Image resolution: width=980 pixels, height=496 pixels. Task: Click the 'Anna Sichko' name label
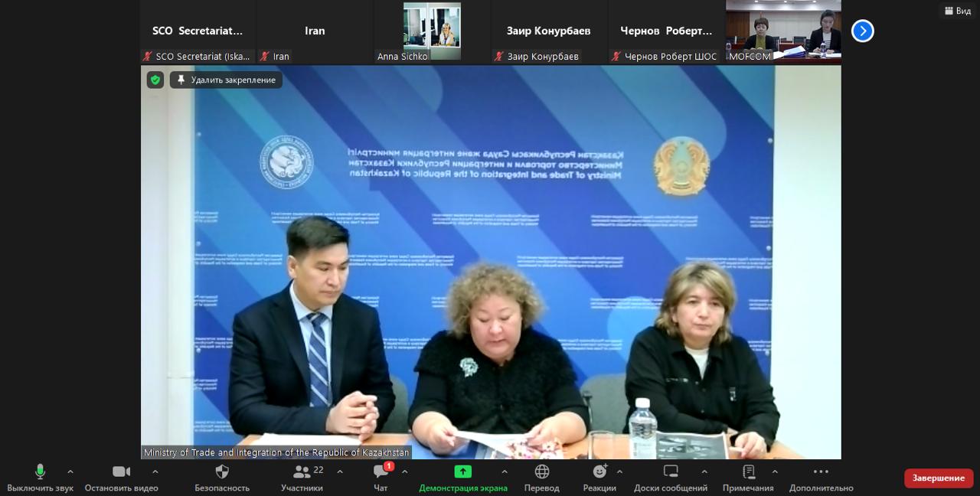coord(403,57)
